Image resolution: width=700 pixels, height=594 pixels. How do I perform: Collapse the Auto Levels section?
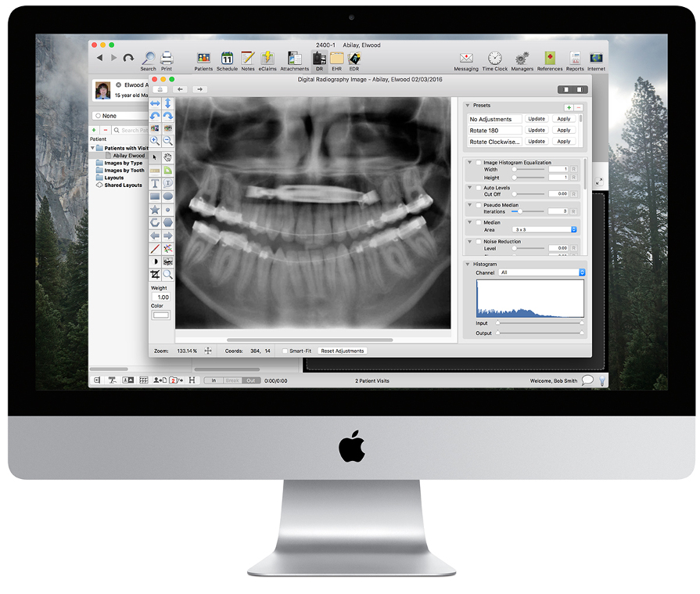click(x=469, y=188)
